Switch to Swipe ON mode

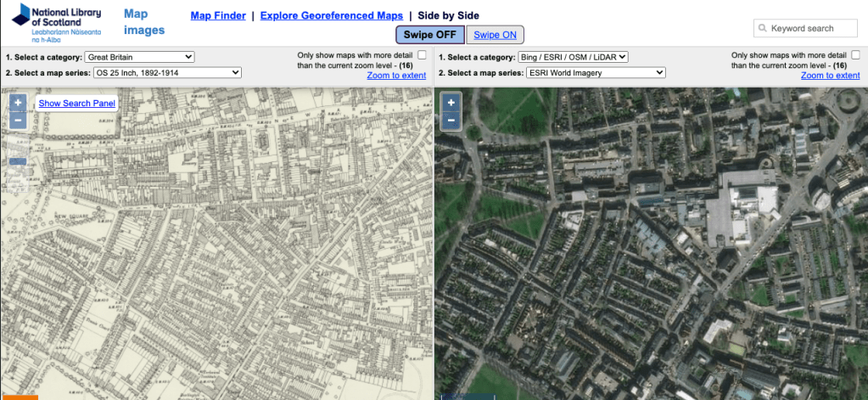(495, 35)
